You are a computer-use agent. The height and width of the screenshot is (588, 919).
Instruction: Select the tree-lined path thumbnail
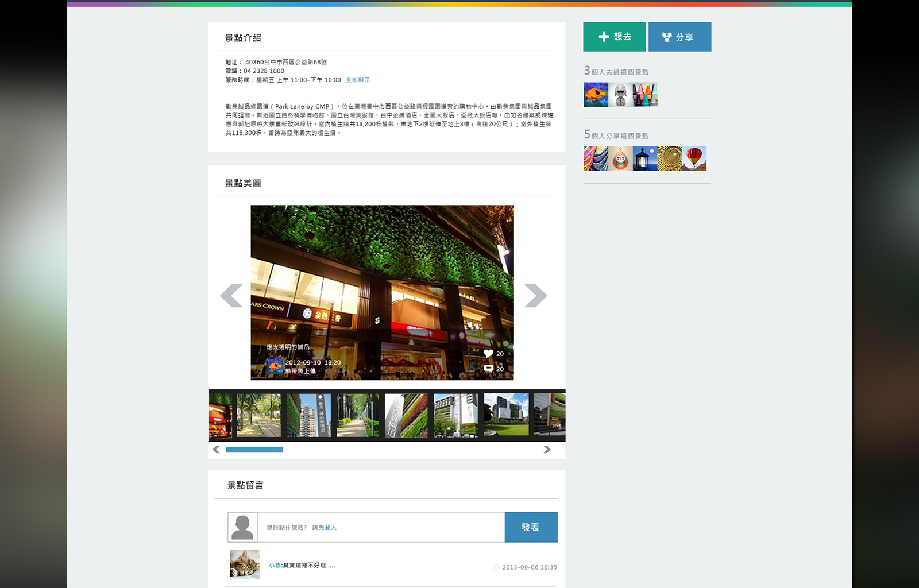coord(259,415)
